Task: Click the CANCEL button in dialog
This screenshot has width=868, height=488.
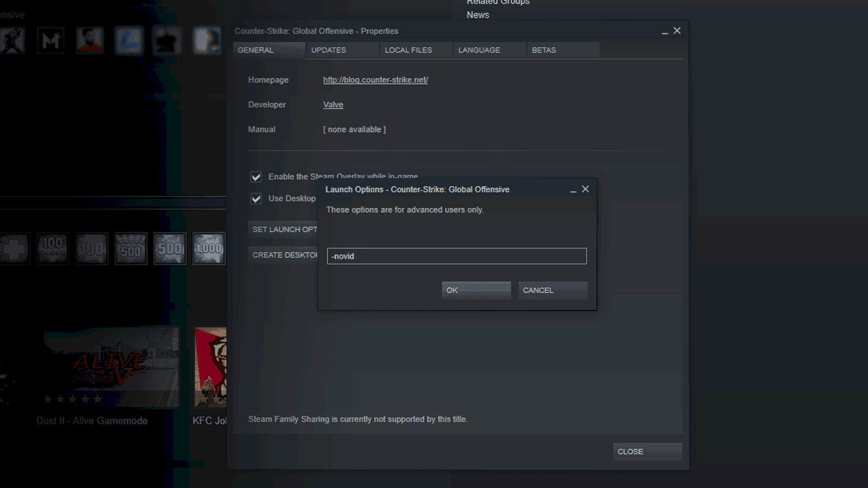Action: click(x=538, y=290)
